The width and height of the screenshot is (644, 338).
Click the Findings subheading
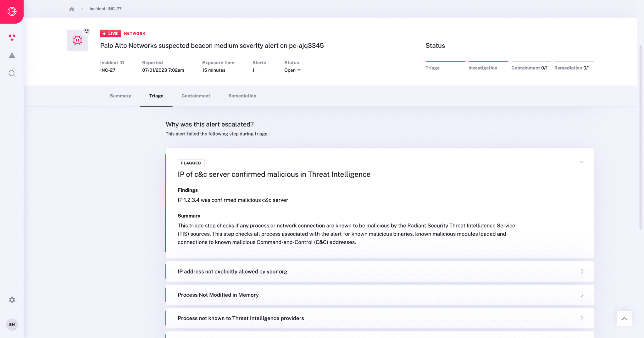pyautogui.click(x=188, y=190)
